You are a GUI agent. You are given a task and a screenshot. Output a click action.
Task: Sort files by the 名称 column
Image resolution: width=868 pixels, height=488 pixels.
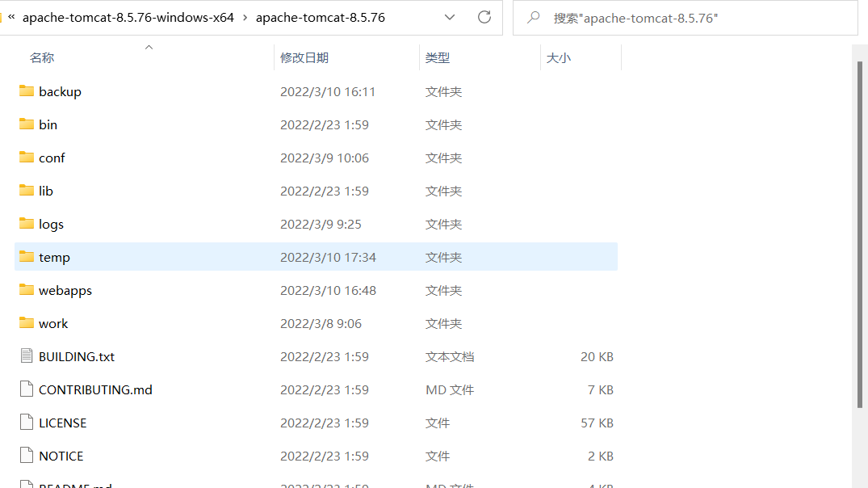[x=42, y=57]
